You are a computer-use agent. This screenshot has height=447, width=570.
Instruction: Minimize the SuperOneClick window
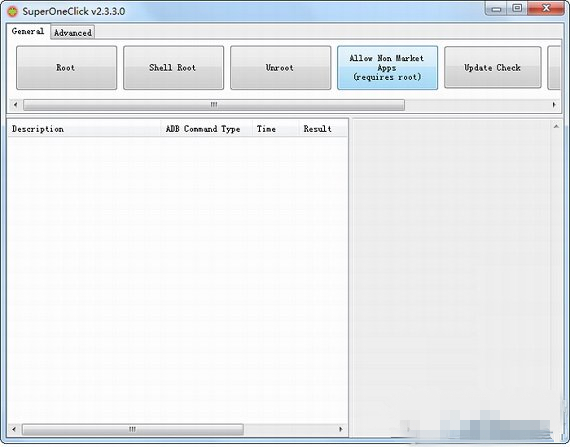pos(496,9)
